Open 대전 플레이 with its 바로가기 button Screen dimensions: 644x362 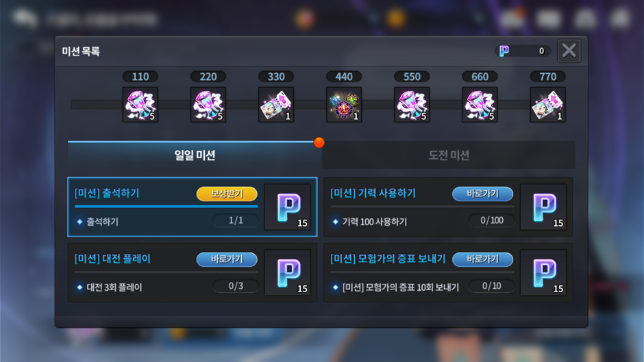[227, 259]
